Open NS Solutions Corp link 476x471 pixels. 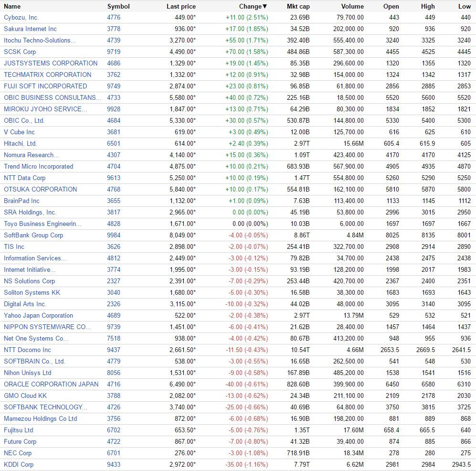[x=30, y=281]
